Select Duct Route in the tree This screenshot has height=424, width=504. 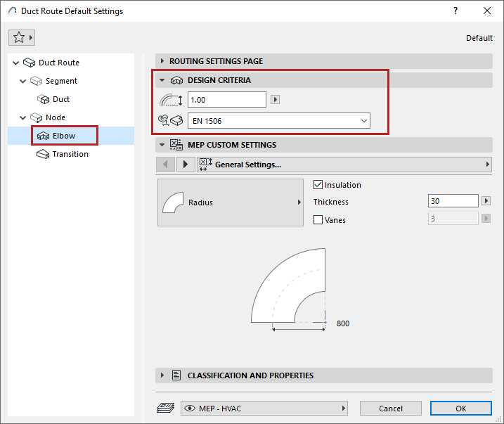(59, 63)
